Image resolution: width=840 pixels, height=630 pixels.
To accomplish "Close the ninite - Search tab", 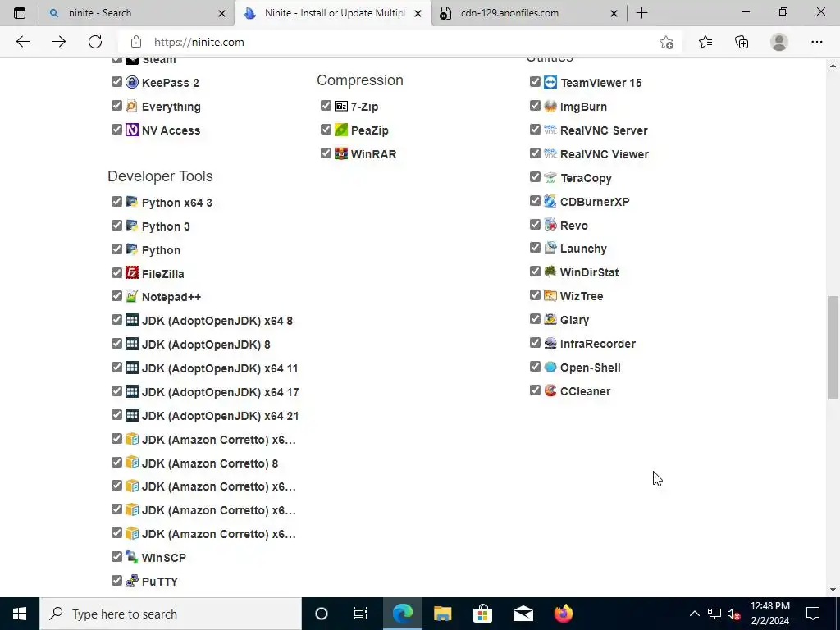I will (x=221, y=13).
